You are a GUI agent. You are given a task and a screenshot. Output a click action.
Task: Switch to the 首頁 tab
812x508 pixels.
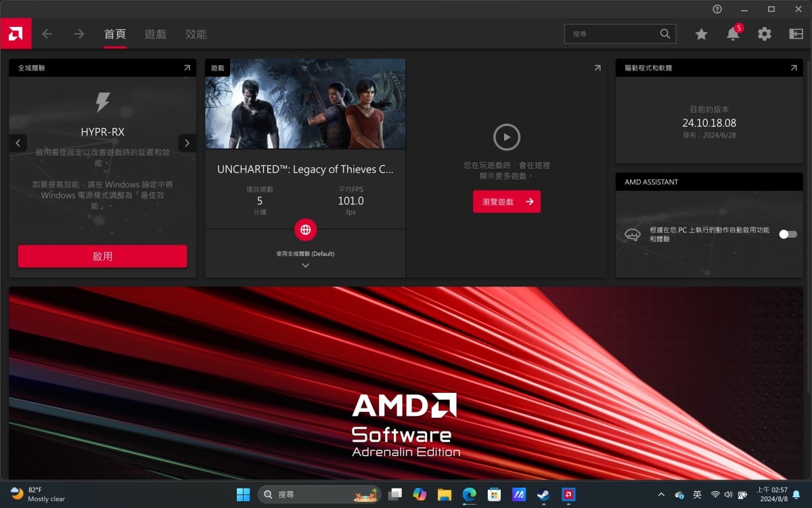point(115,34)
